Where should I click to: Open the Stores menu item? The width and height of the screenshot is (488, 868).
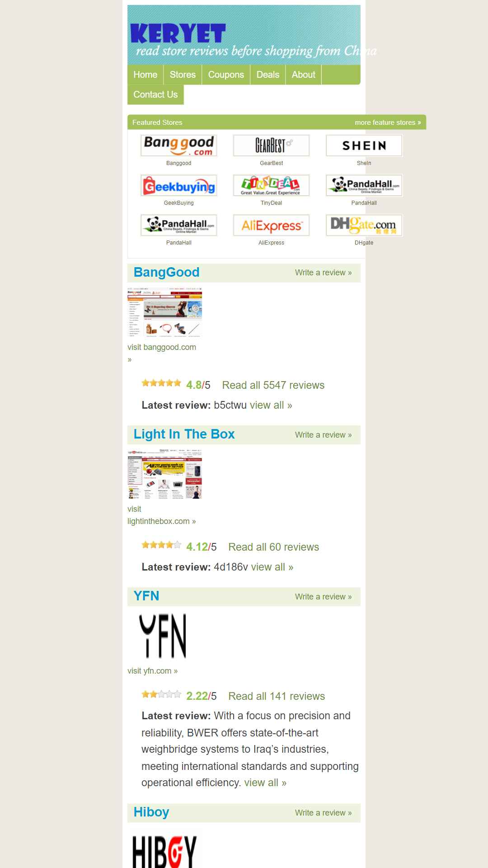click(x=183, y=75)
